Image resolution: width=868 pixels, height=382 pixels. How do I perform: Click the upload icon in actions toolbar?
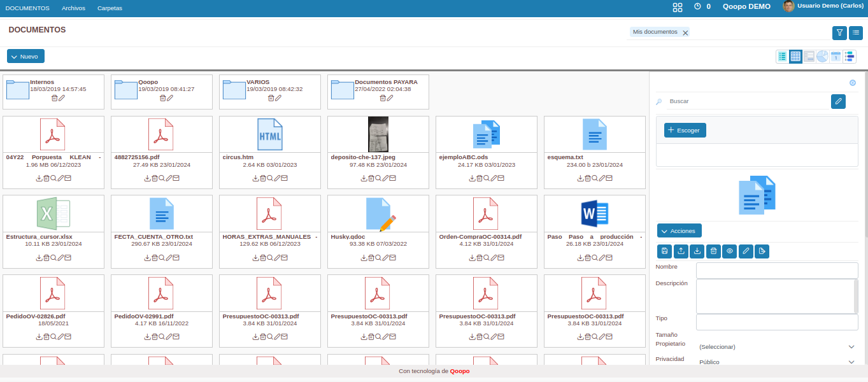[681, 251]
